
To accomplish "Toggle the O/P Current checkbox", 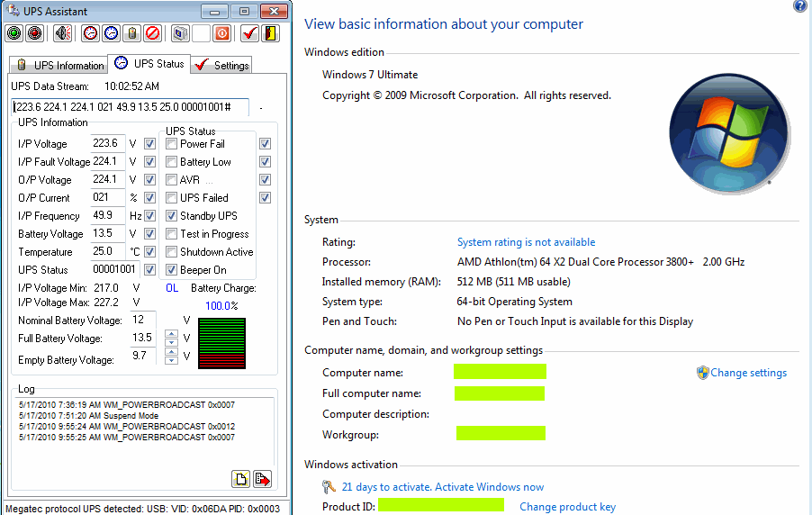I will (x=149, y=198).
